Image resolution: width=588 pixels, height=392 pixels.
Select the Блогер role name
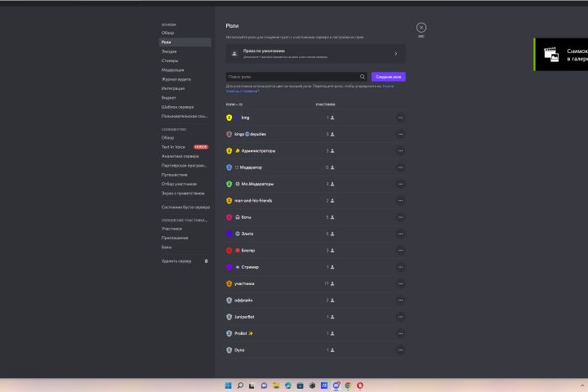248,251
